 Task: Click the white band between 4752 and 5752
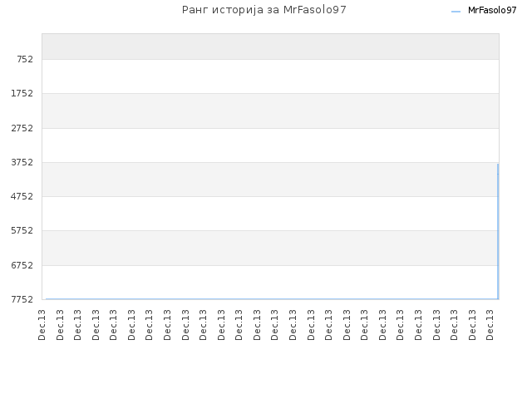(270, 214)
